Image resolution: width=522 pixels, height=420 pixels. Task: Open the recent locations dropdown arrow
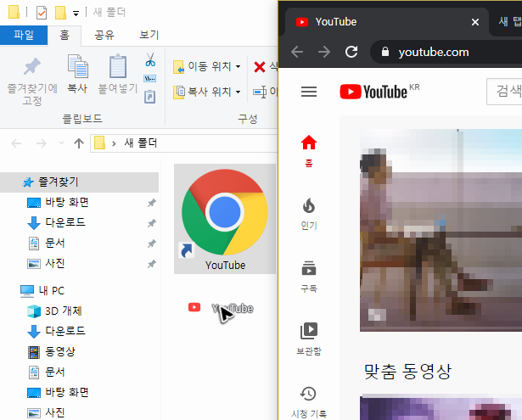pyautogui.click(x=61, y=143)
